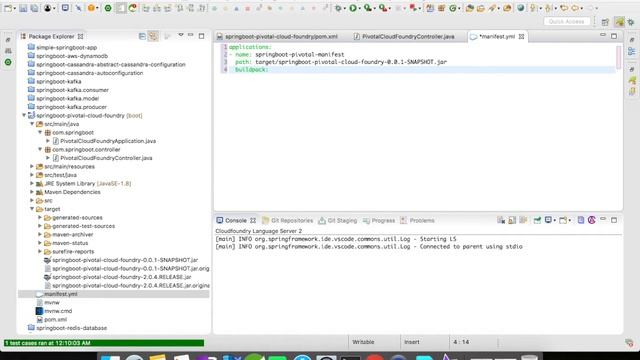Select the com.springboot.controller package
640x360 pixels.
tap(86, 149)
